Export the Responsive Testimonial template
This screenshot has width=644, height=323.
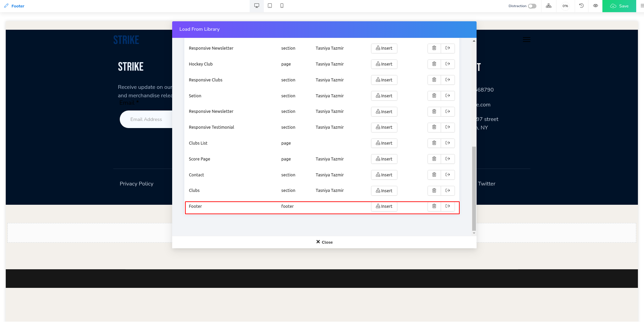tap(447, 127)
